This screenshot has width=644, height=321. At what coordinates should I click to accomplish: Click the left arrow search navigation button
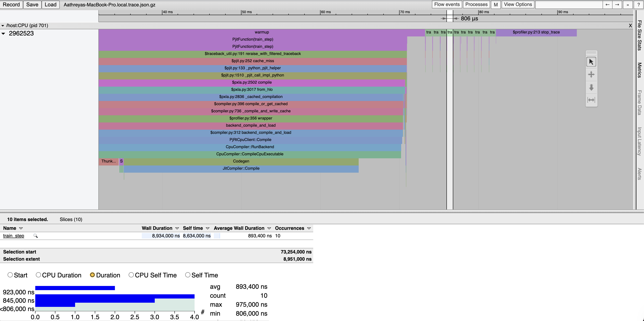click(607, 5)
